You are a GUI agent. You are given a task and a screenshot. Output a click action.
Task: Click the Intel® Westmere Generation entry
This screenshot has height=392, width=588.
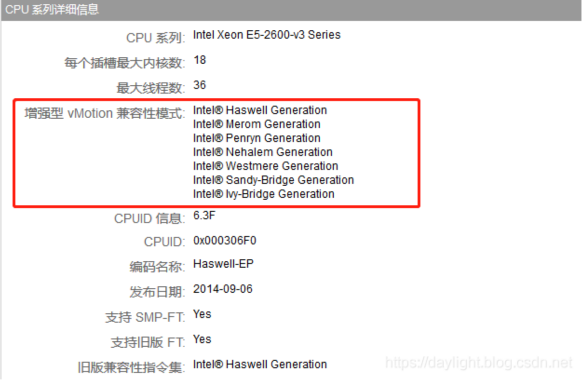tap(266, 166)
